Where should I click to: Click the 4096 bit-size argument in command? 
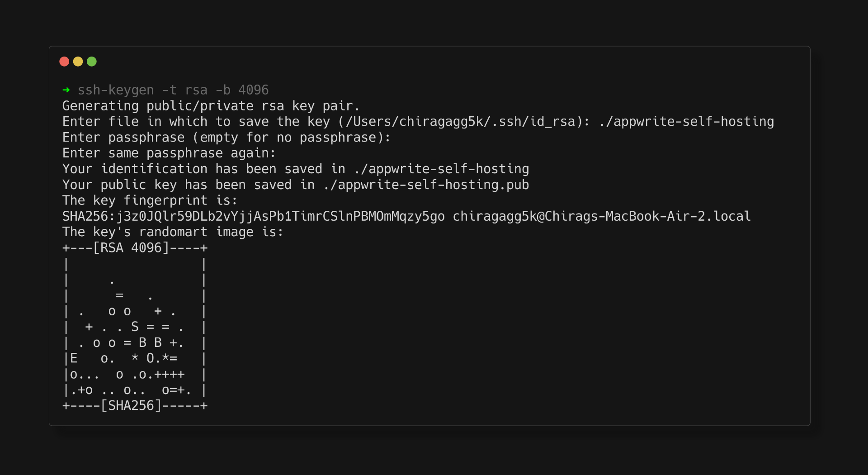(x=253, y=90)
